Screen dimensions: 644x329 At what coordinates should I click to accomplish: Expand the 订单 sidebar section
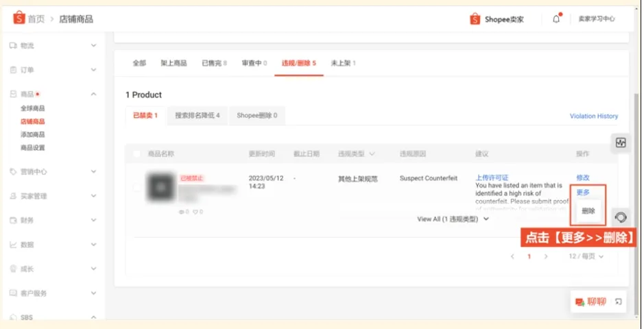point(94,70)
